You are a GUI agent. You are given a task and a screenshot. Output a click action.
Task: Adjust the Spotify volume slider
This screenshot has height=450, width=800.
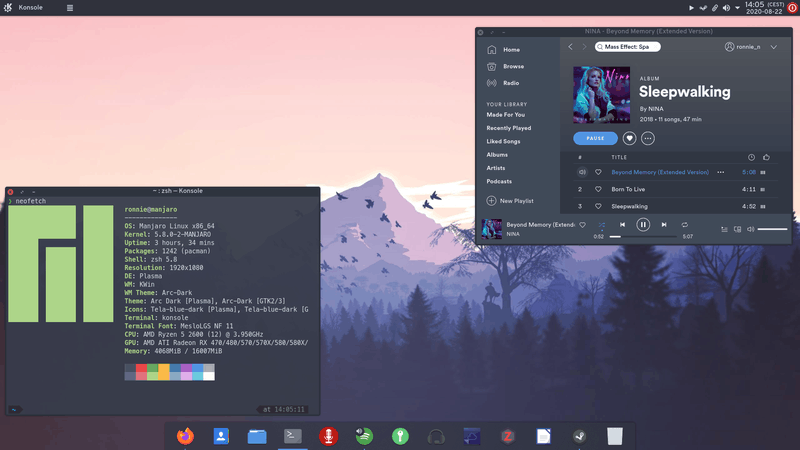tap(772, 230)
